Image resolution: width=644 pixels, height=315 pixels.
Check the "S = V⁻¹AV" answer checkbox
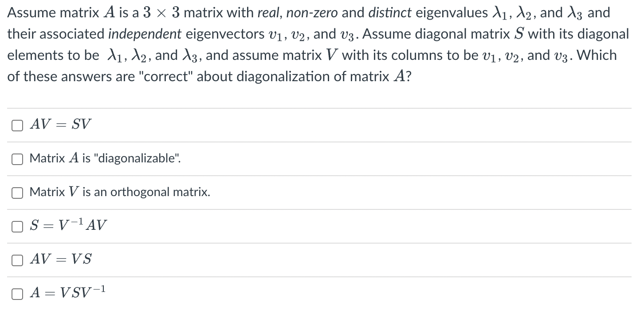pos(17,226)
